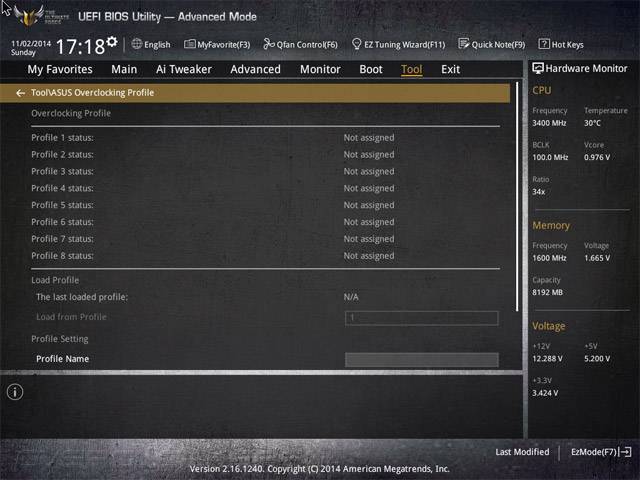Select the Profile 6 status row
640x480 pixels.
tap(265, 222)
